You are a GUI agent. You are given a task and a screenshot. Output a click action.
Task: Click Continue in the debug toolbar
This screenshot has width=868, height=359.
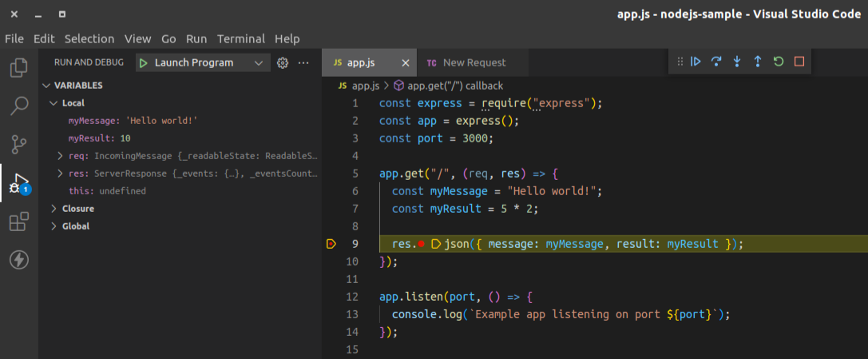pos(696,62)
